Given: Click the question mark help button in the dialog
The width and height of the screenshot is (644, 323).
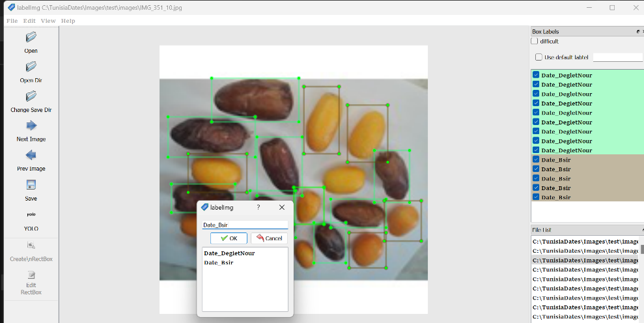Looking at the screenshot, I should click(259, 208).
